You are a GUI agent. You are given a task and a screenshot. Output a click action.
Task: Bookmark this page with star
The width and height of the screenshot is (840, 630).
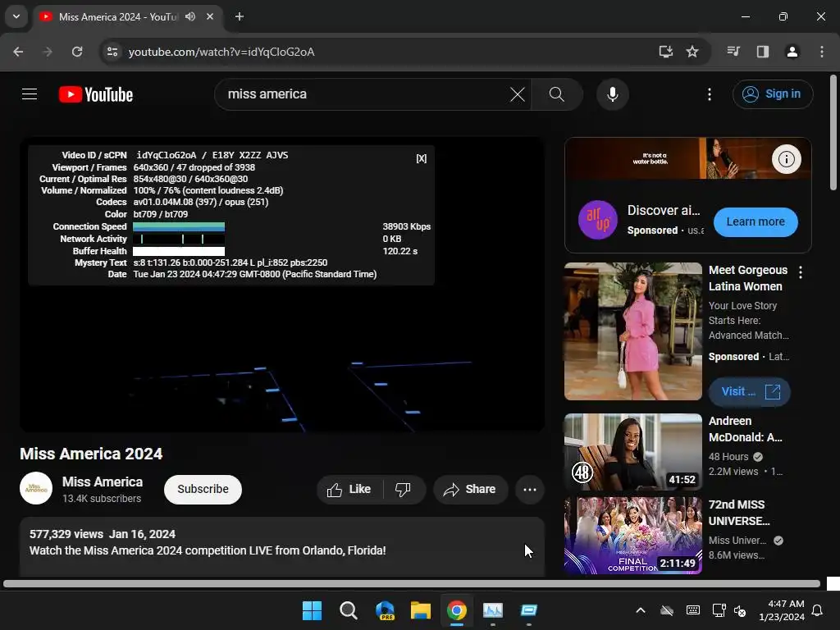(x=692, y=52)
